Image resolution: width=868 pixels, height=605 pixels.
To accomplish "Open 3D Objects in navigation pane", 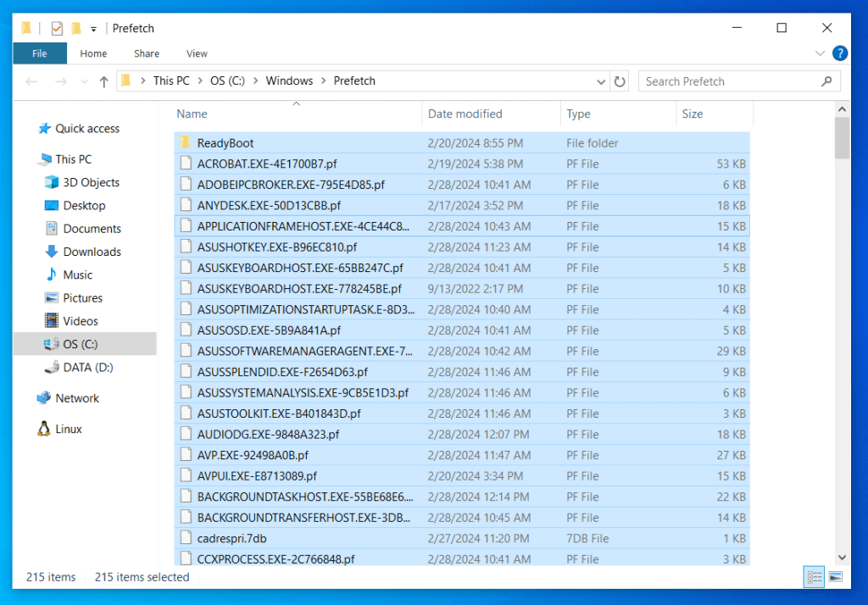I will [x=91, y=183].
